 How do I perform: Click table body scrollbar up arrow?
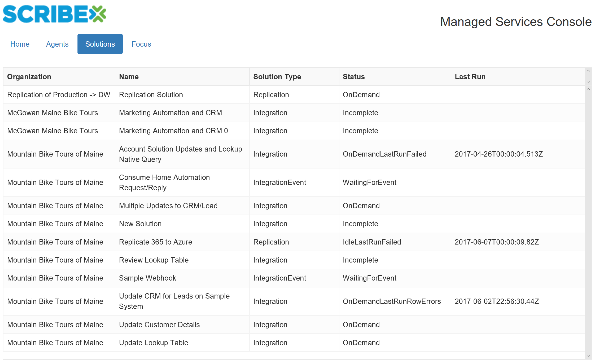[x=588, y=89]
